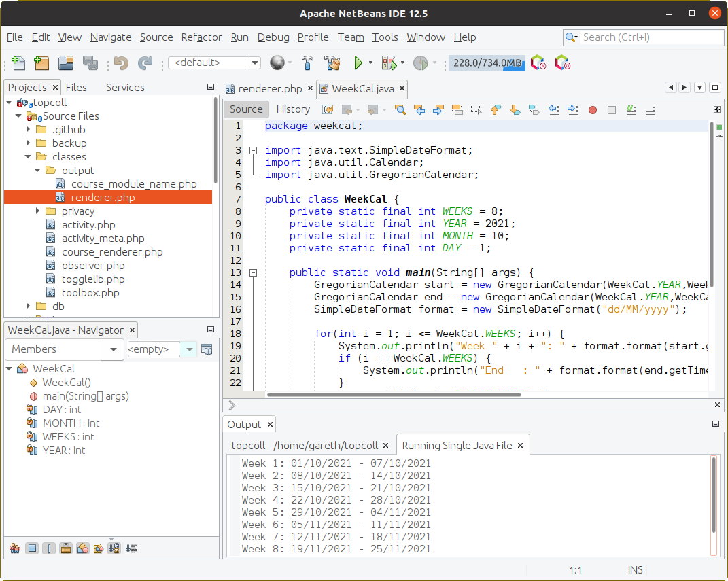Image resolution: width=728 pixels, height=581 pixels.
Task: Open the Refactor menu
Action: 201,37
